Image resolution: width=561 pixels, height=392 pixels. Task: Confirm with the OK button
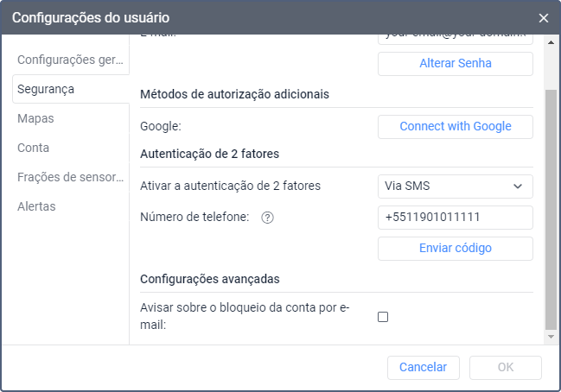point(506,367)
